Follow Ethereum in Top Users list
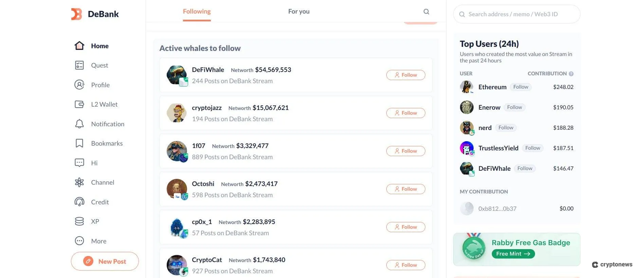The image size is (644, 278). click(520, 87)
